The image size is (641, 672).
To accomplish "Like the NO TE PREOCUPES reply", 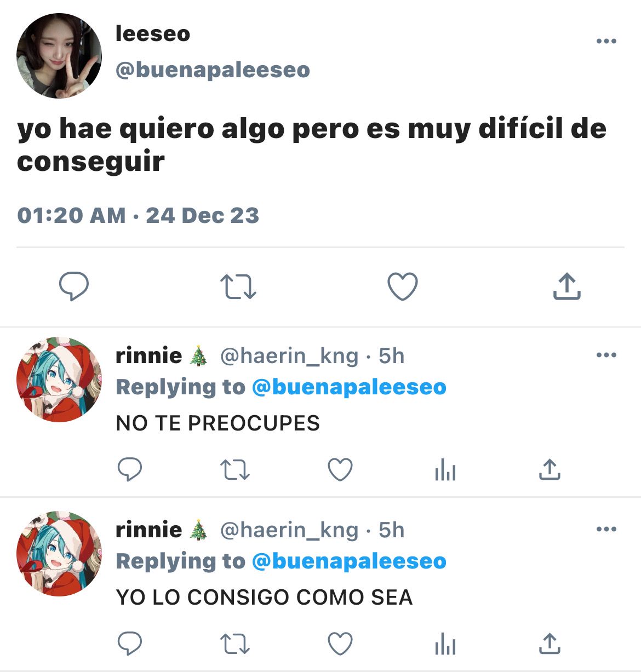I will (340, 470).
